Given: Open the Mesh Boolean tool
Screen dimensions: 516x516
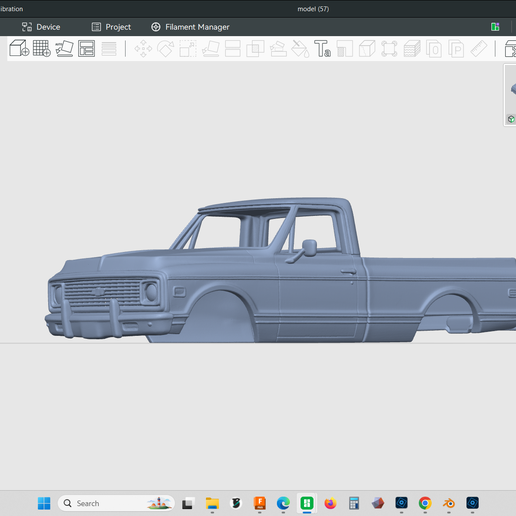Looking at the screenshot, I should 255,49.
